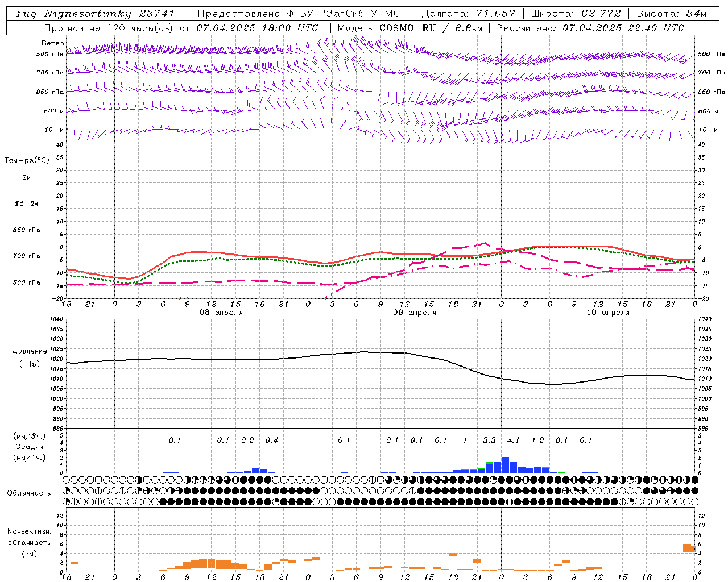The width and height of the screenshot is (728, 582).
Task: Click the Ветер wind panel label
Action: click(x=52, y=43)
